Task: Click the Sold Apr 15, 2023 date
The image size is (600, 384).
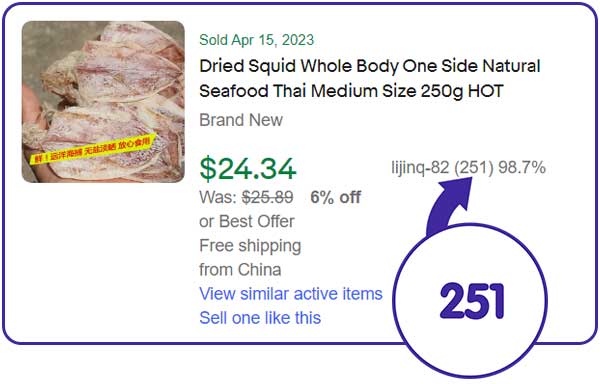Action: [x=256, y=40]
